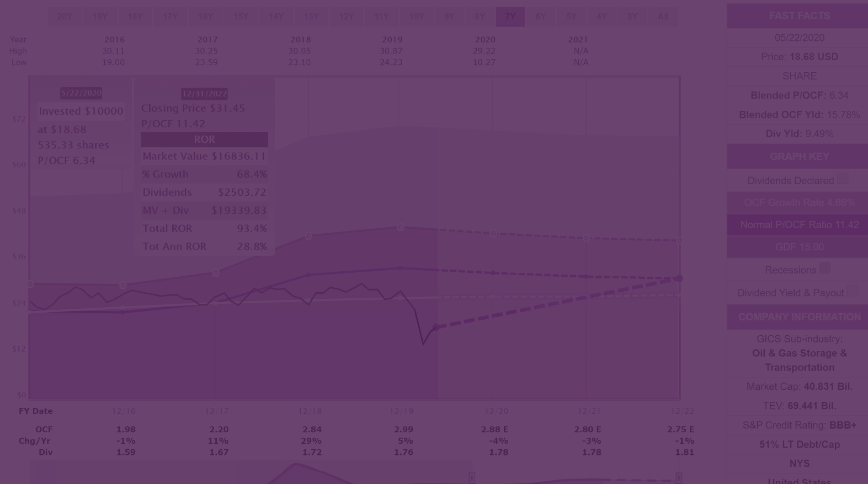Click the Normal P/OCF Ratio 11.42 button
This screenshot has height=484, width=868.
click(799, 225)
